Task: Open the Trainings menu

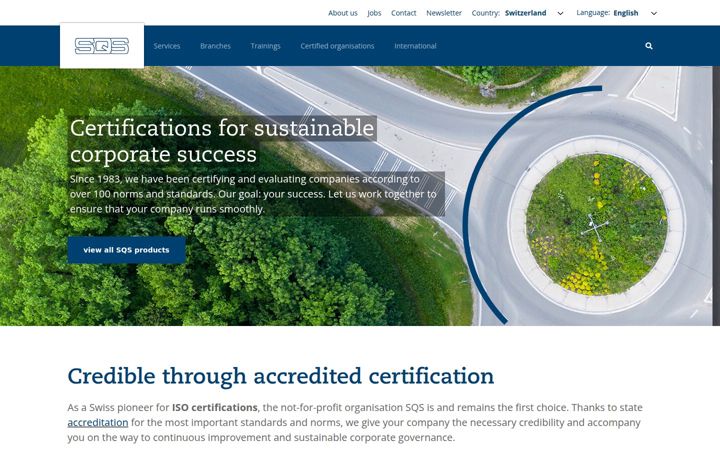Action: click(265, 46)
